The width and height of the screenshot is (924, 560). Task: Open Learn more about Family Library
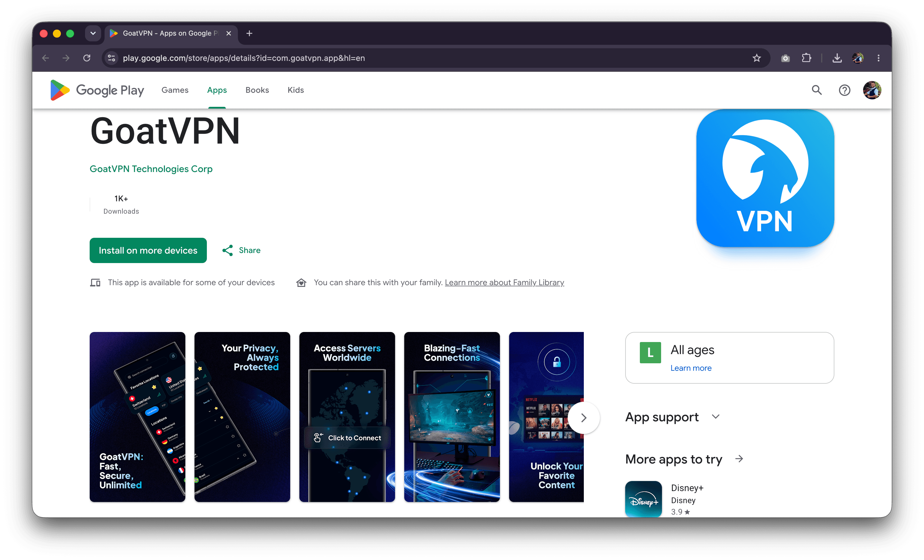pos(504,283)
